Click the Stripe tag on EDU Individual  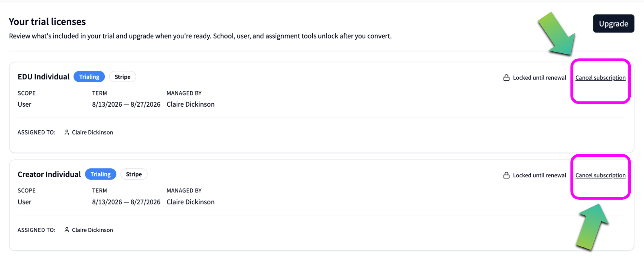[x=122, y=77]
